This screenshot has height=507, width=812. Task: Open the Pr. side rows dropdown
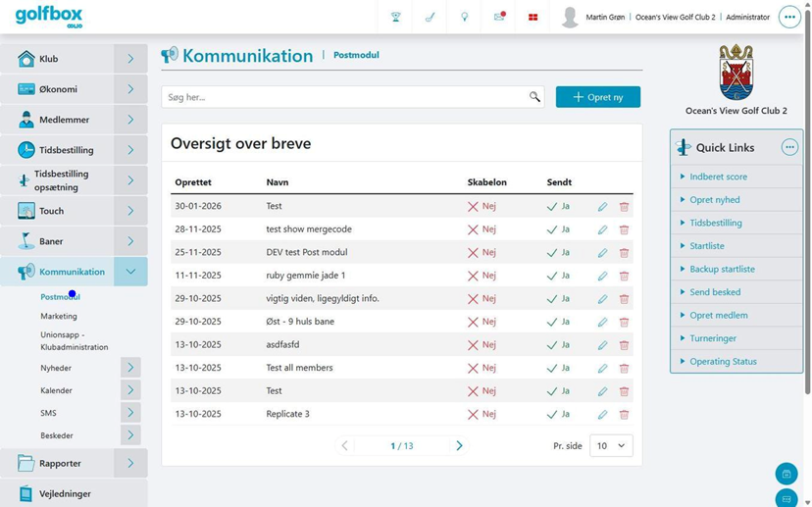pos(611,445)
